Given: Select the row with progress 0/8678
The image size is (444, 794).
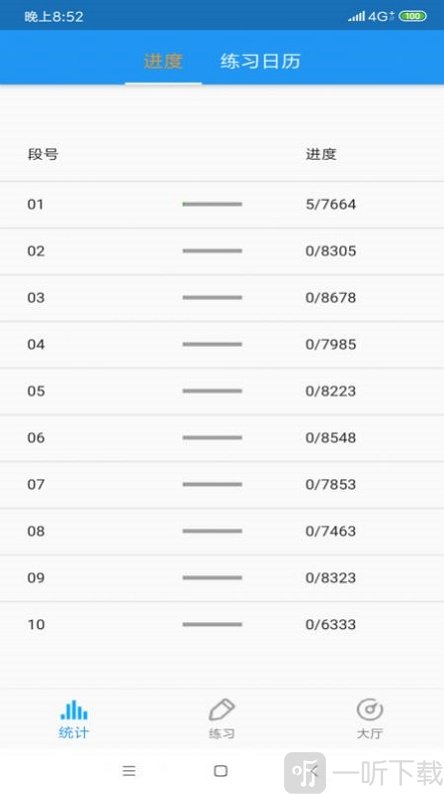Looking at the screenshot, I should (222, 298).
